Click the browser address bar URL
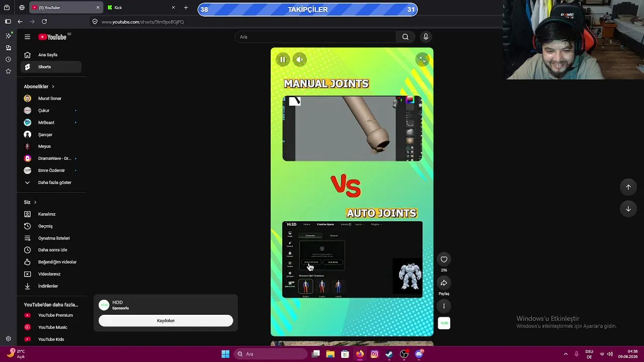Screen dimensions: 644x362 [142, 22]
